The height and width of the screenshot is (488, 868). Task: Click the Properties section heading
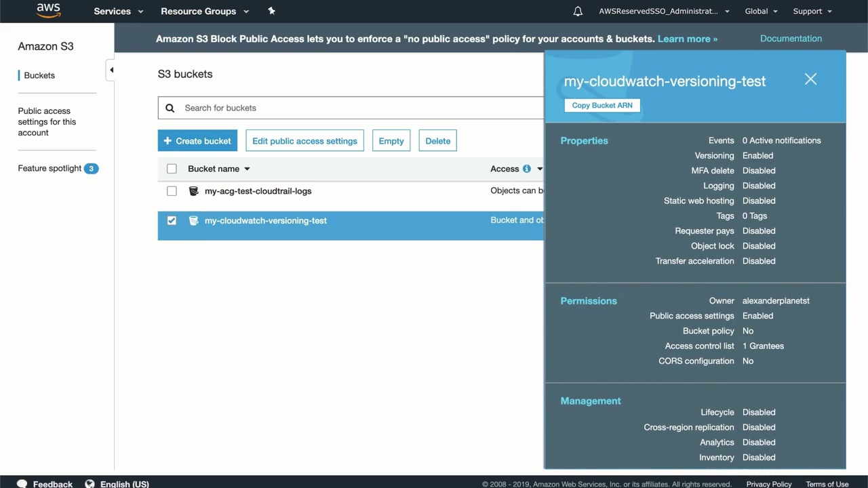[x=584, y=141]
